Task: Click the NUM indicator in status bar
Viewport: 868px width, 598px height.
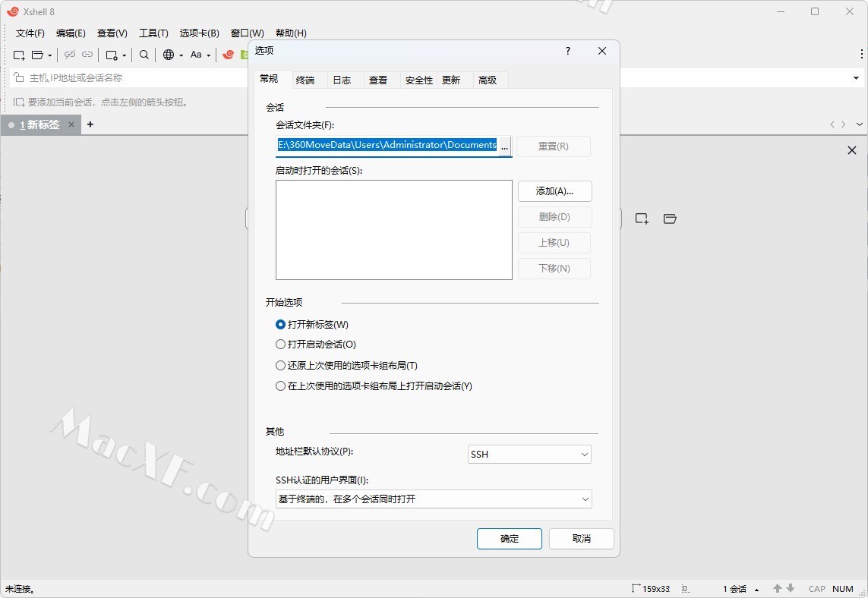Action: [x=842, y=589]
